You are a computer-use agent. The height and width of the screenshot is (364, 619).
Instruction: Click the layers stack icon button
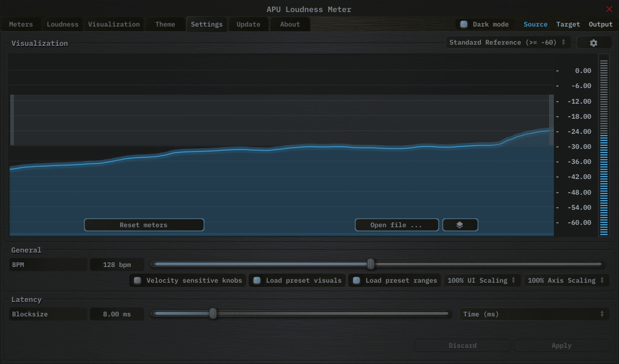point(460,225)
